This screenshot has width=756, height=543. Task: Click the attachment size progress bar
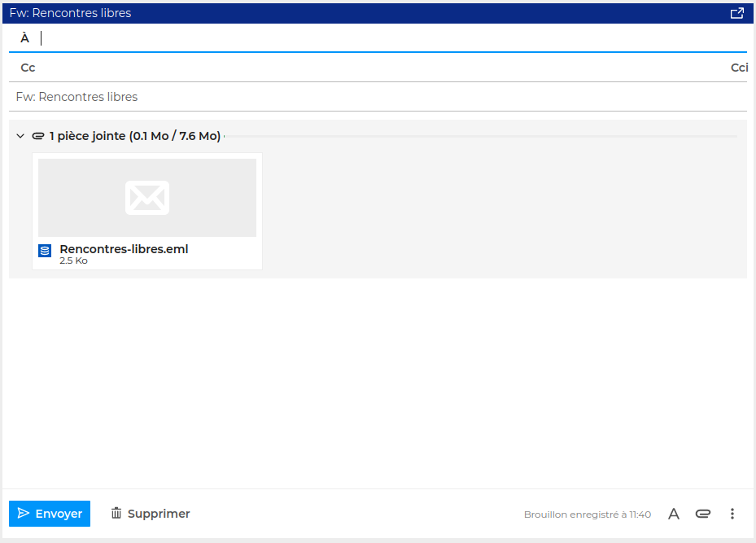481,137
